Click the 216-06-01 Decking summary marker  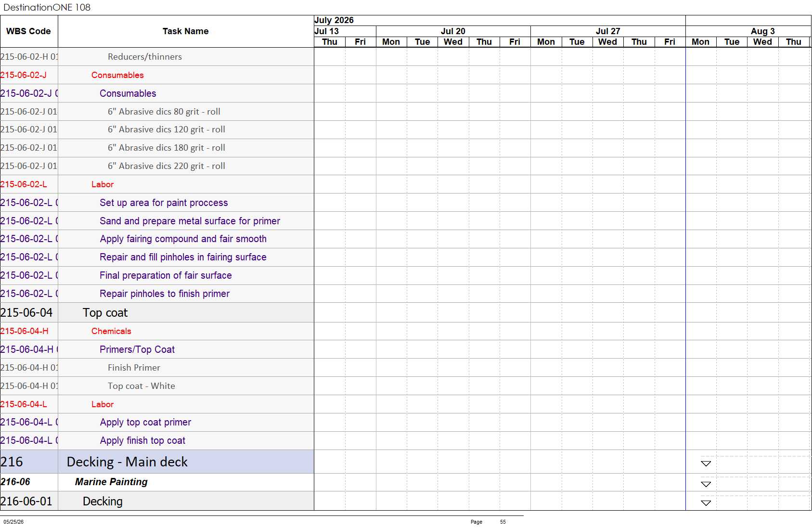[706, 503]
